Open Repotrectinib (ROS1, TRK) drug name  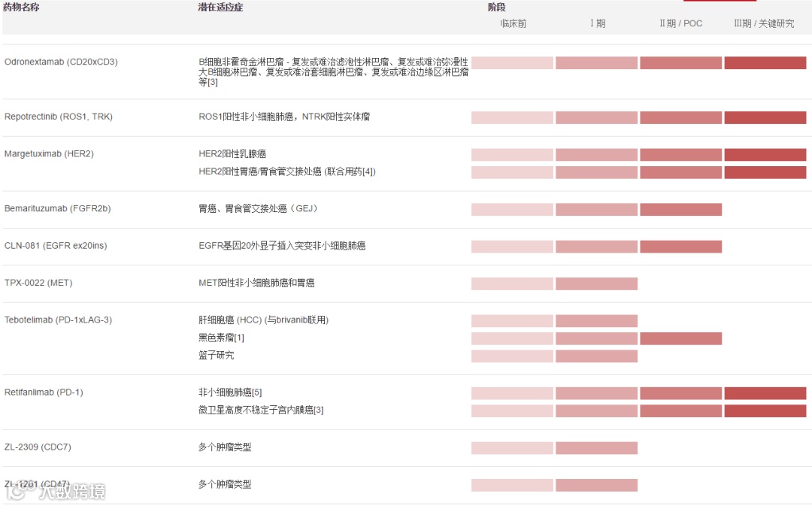click(59, 117)
